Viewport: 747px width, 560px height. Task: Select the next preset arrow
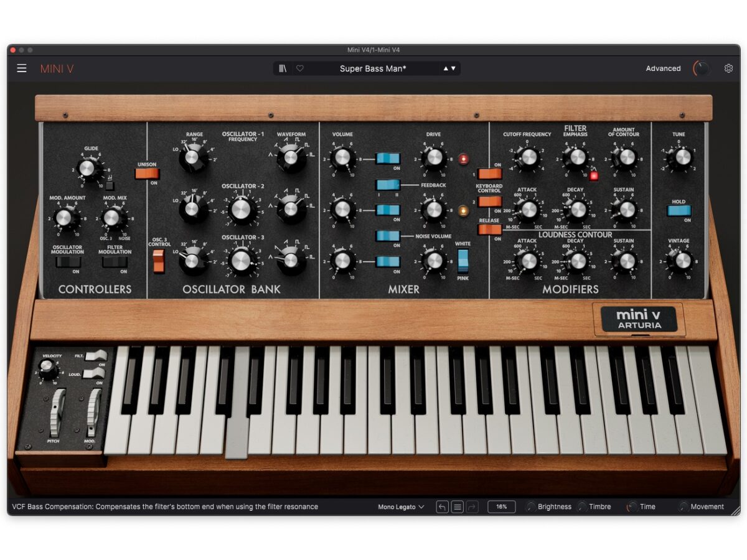tap(453, 68)
